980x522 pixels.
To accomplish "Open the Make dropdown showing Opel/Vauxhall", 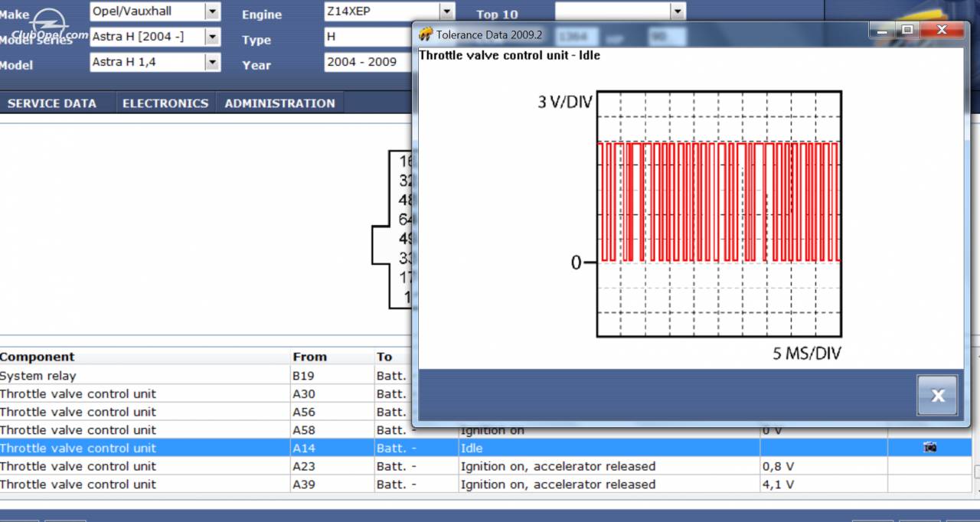I will point(155,11).
